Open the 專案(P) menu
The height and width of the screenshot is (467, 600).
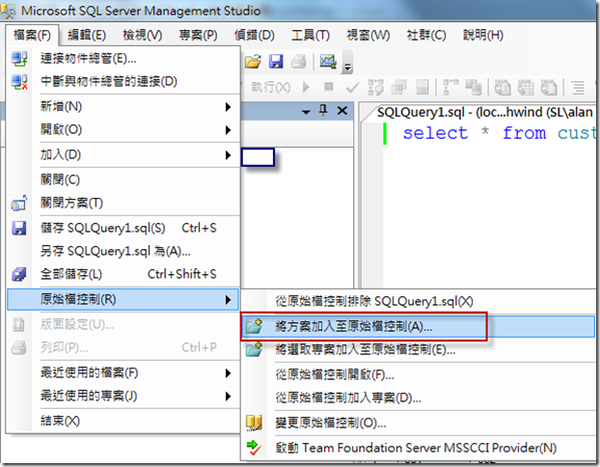click(198, 35)
